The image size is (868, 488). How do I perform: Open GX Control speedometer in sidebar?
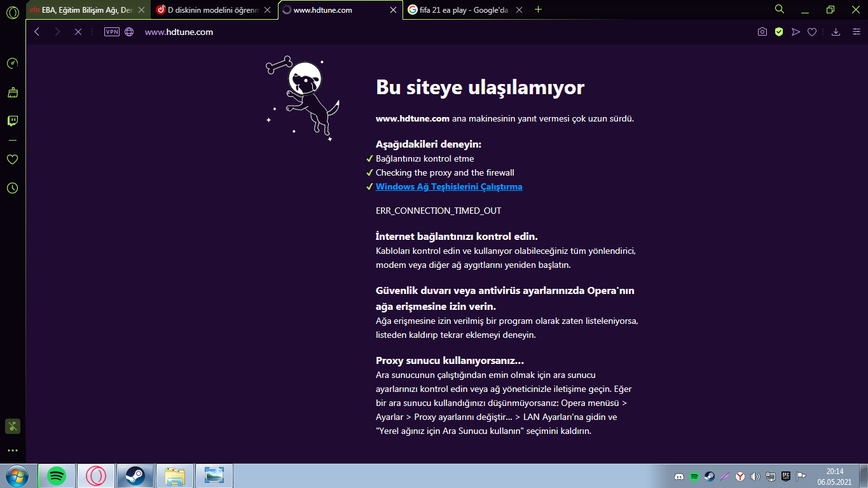12,64
